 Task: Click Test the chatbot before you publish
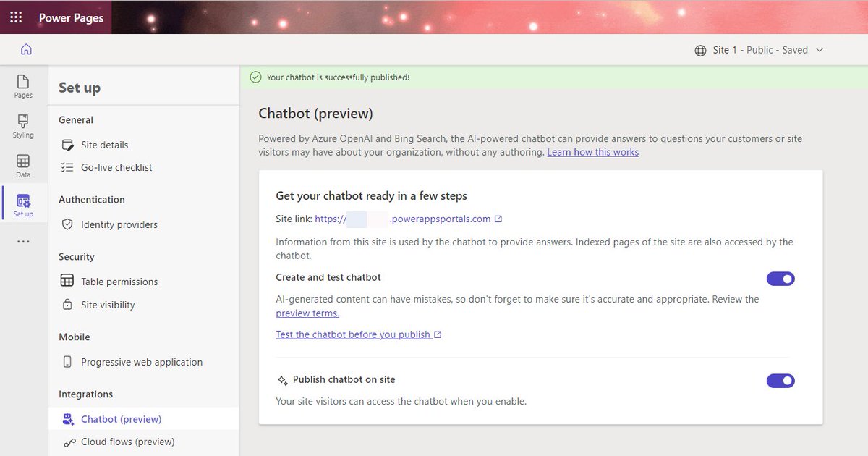pyautogui.click(x=359, y=334)
